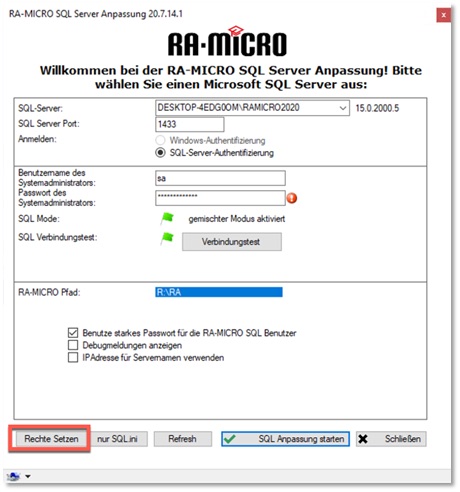460x492 pixels.
Task: Expand the SQL-Server dropdown list
Action: [342, 108]
